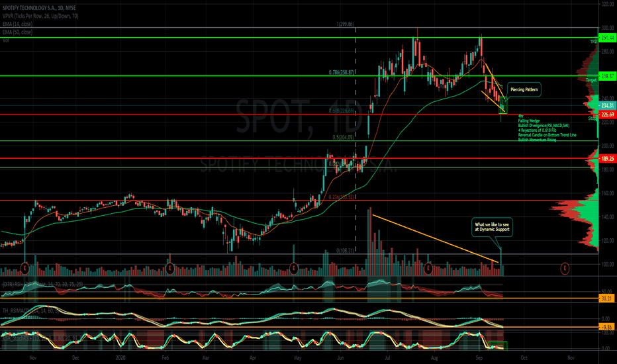Click the 140.00 price axis label
The width and height of the screenshot is (617, 364).
click(608, 217)
